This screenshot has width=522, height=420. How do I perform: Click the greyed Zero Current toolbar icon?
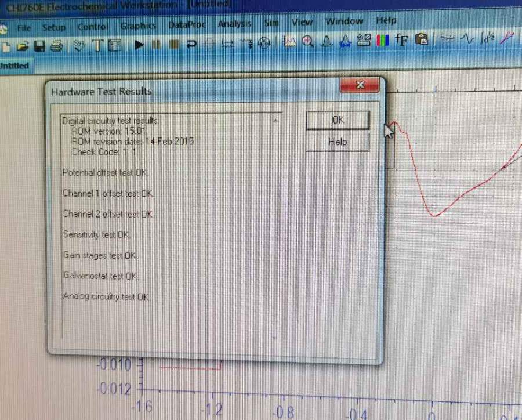click(x=209, y=44)
